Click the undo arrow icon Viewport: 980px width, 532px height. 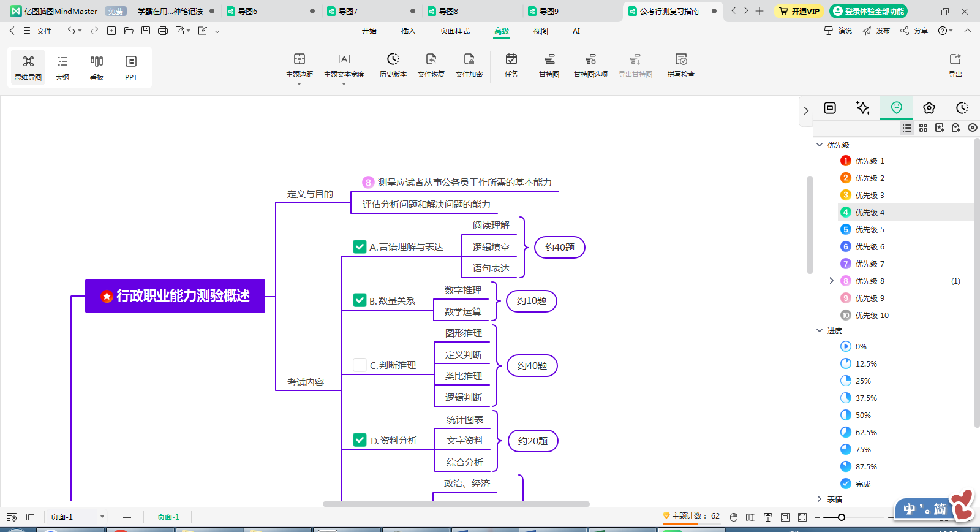coord(71,31)
